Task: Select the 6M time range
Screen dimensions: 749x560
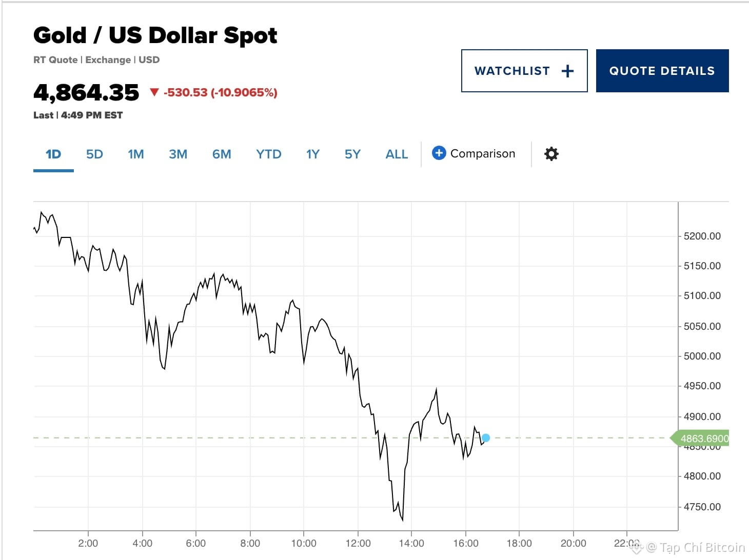Action: (222, 154)
